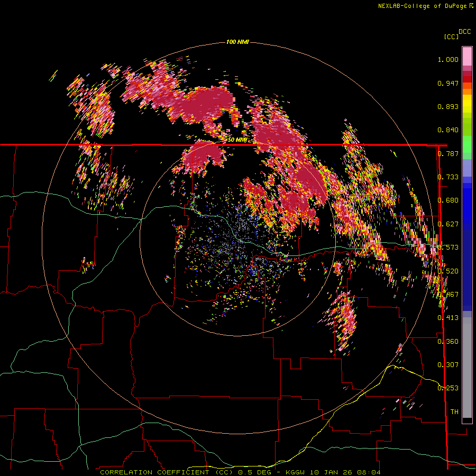
Task: Click the 0.573 legend value
Action: pyautogui.click(x=448, y=248)
